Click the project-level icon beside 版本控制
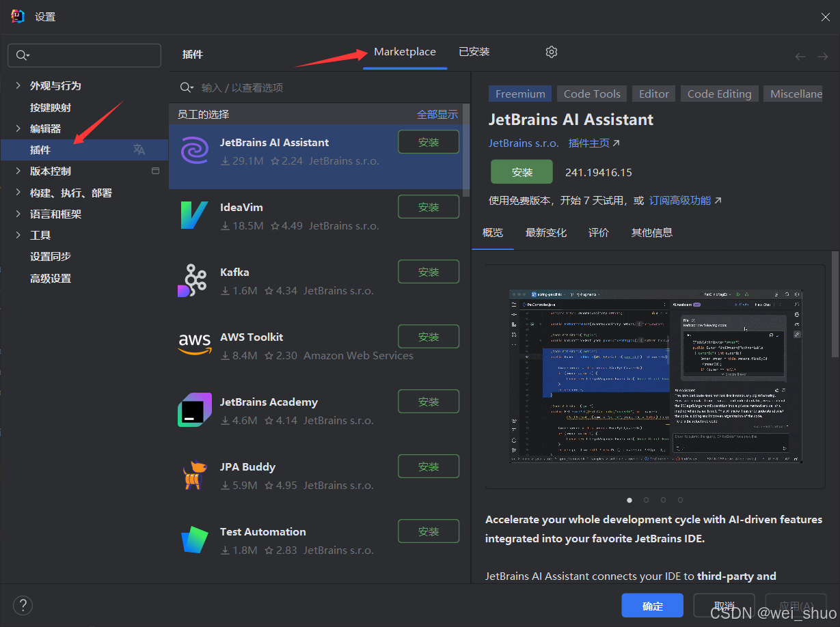840x627 pixels. 155,171
